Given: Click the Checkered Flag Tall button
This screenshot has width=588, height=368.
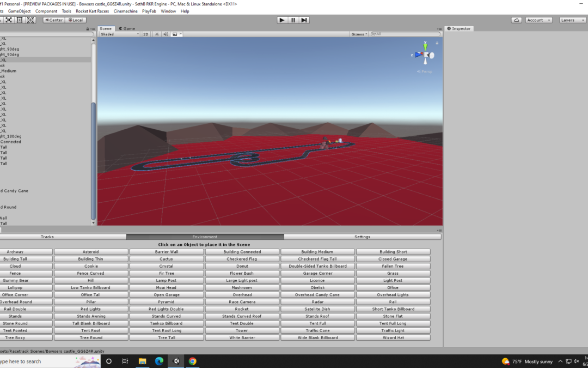Looking at the screenshot, I should (x=317, y=259).
